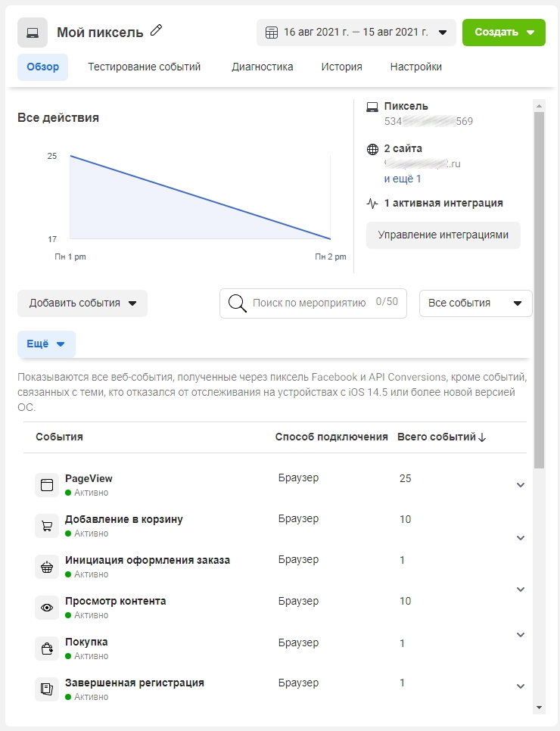
Task: Open the Диагностика tab
Action: click(x=263, y=67)
